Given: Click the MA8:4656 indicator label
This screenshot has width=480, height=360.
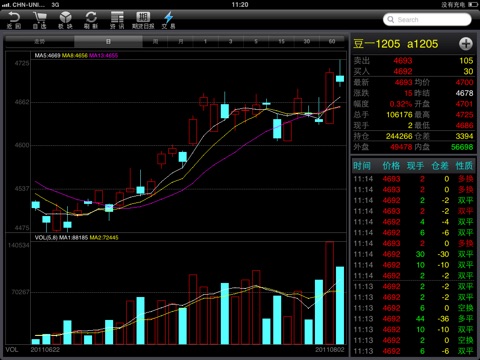Looking at the screenshot, I should click(x=75, y=55).
